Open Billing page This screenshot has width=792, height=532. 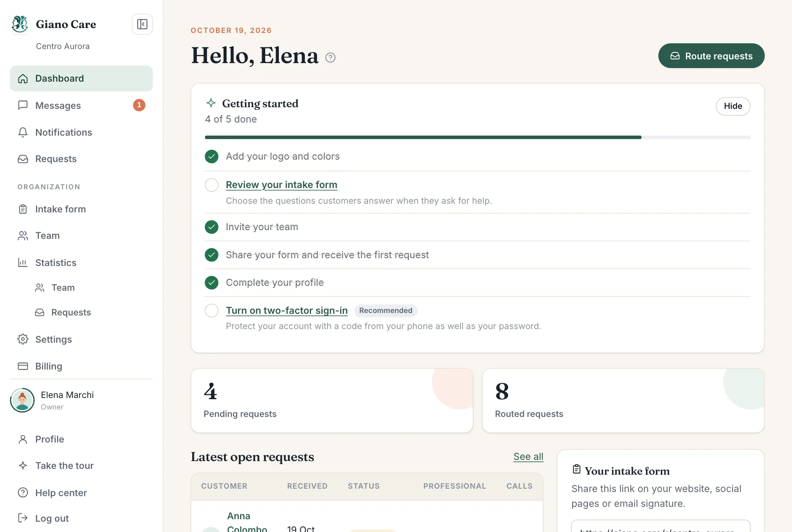(81, 366)
